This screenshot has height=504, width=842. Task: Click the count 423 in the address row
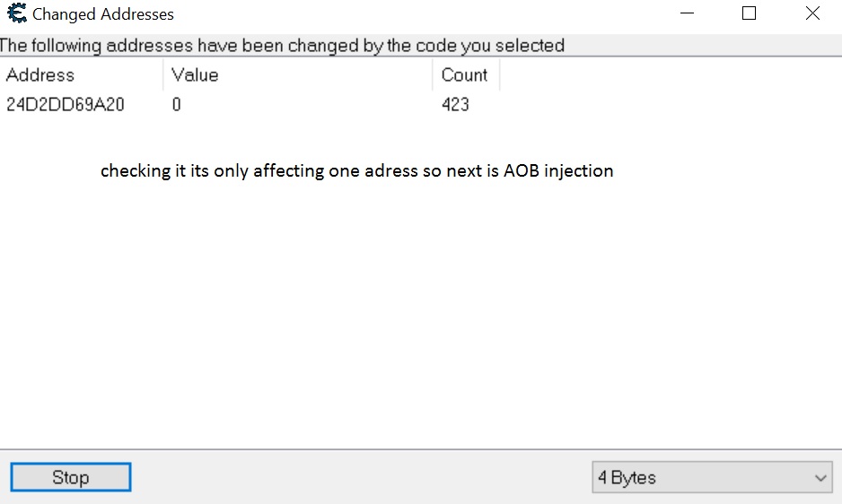pos(455,104)
